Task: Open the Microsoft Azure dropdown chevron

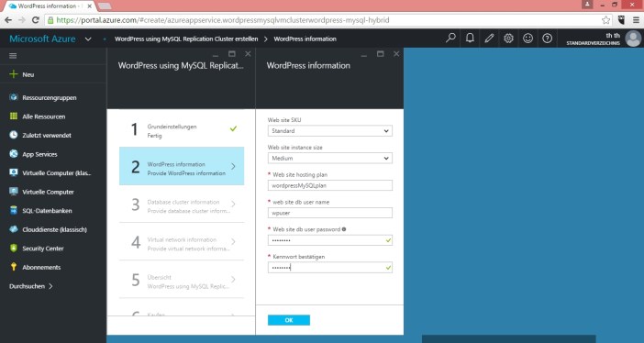Action: pyautogui.click(x=88, y=39)
